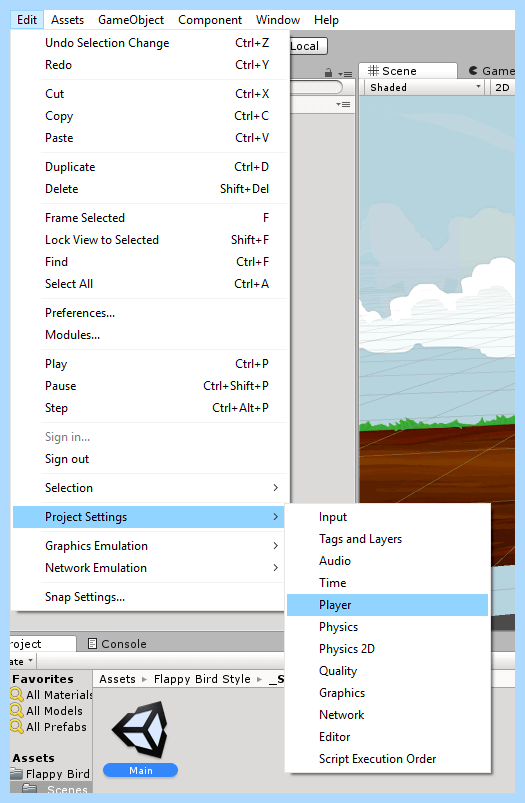
Task: Toggle 2D view mode
Action: coord(502,88)
